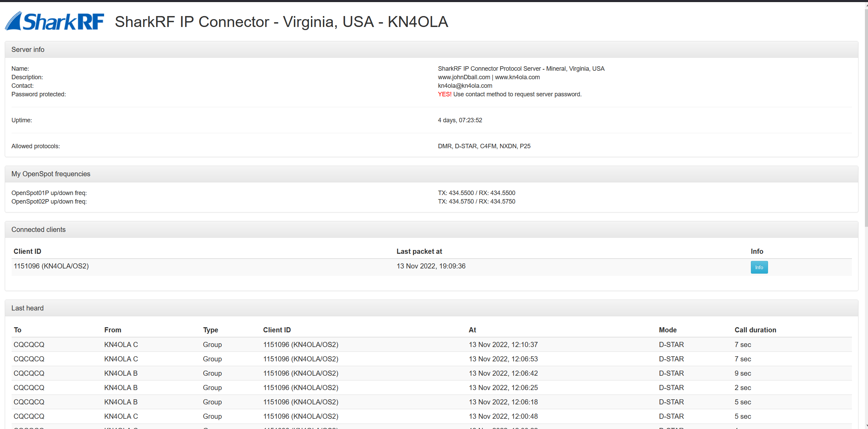Select the 2 sec call at 12:06:25
The width and height of the screenshot is (868, 429).
pos(432,388)
